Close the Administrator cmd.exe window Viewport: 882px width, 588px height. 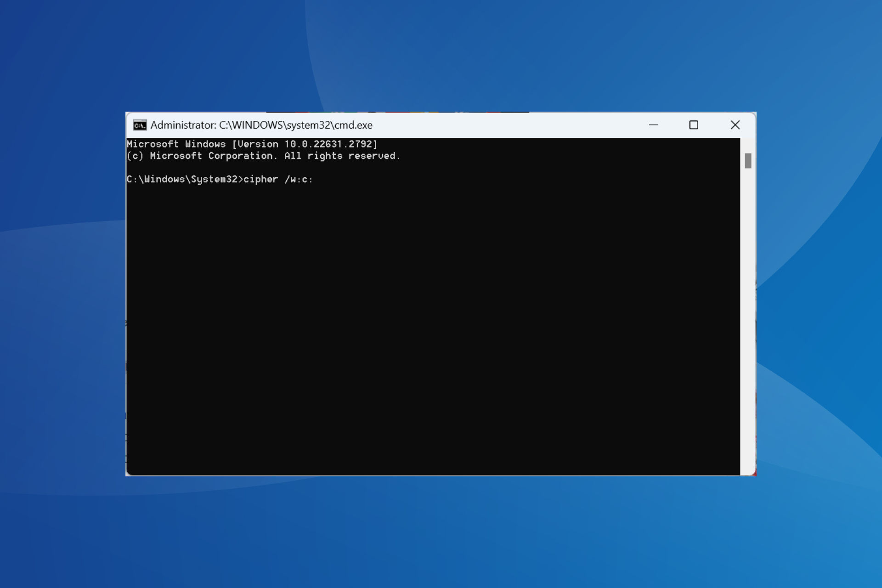(x=735, y=125)
